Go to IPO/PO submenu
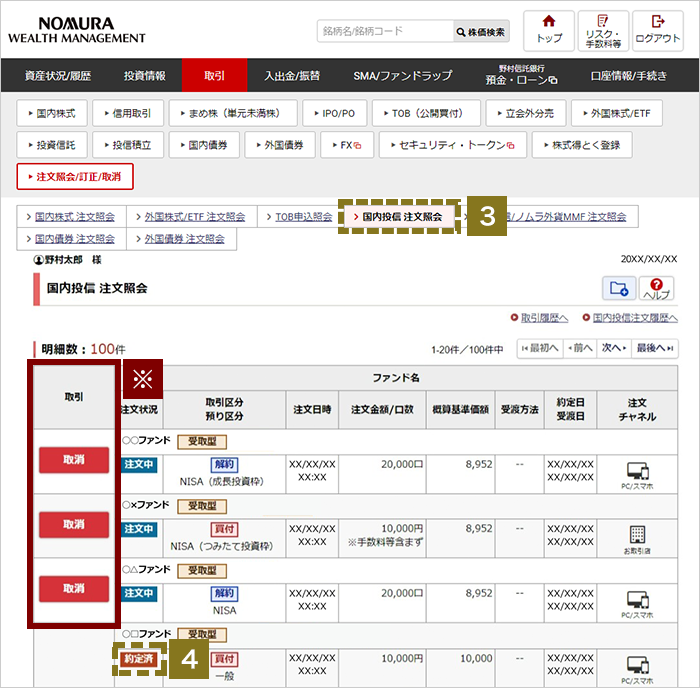 pos(335,113)
